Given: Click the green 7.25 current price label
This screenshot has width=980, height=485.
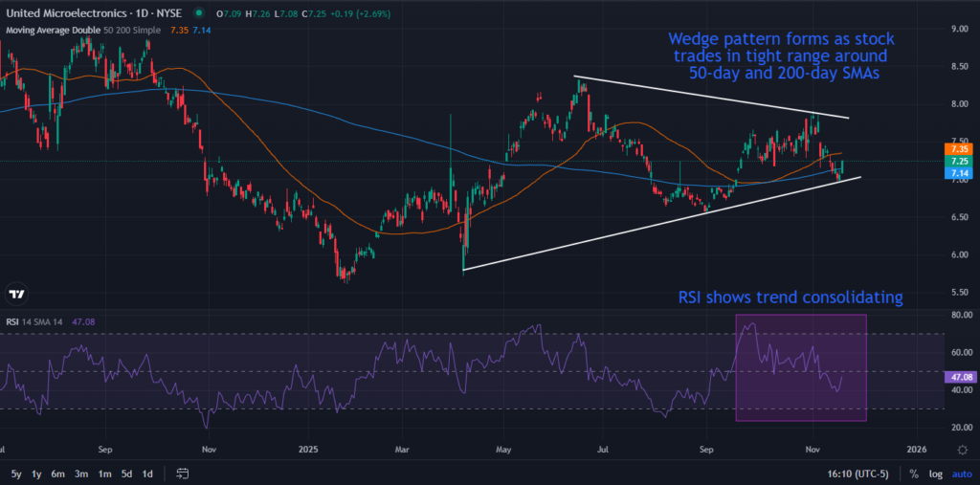Looking at the screenshot, I should click(x=957, y=162).
